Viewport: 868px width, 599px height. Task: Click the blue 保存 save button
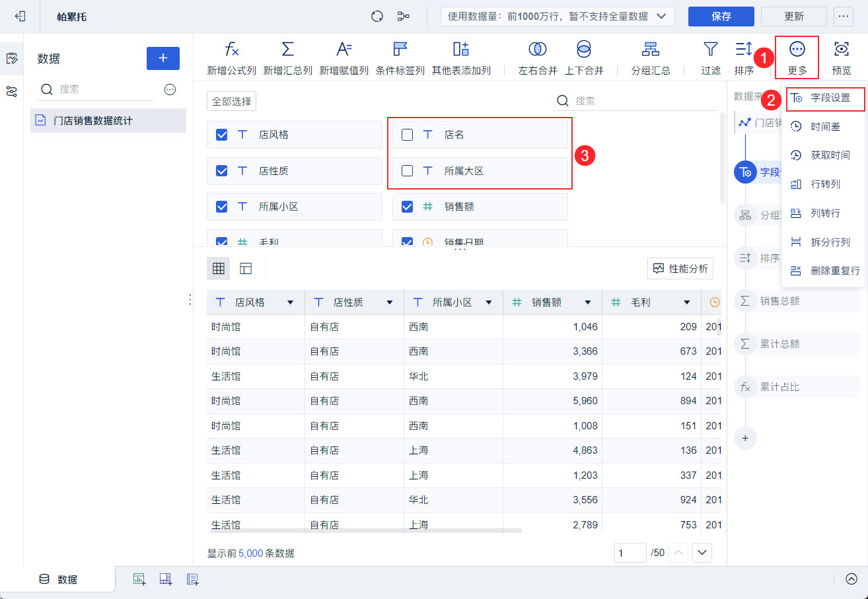721,17
